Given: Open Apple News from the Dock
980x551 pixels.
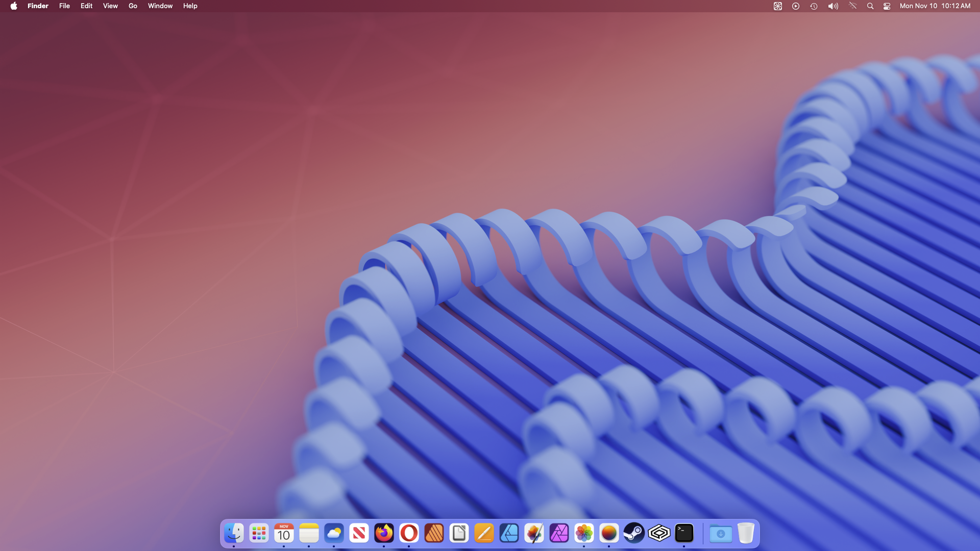Looking at the screenshot, I should tap(359, 534).
